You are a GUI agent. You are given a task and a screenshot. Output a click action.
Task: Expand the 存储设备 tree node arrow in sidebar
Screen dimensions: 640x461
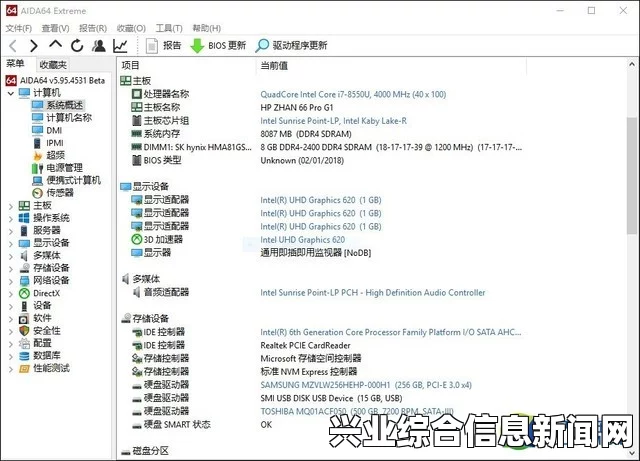click(11, 269)
